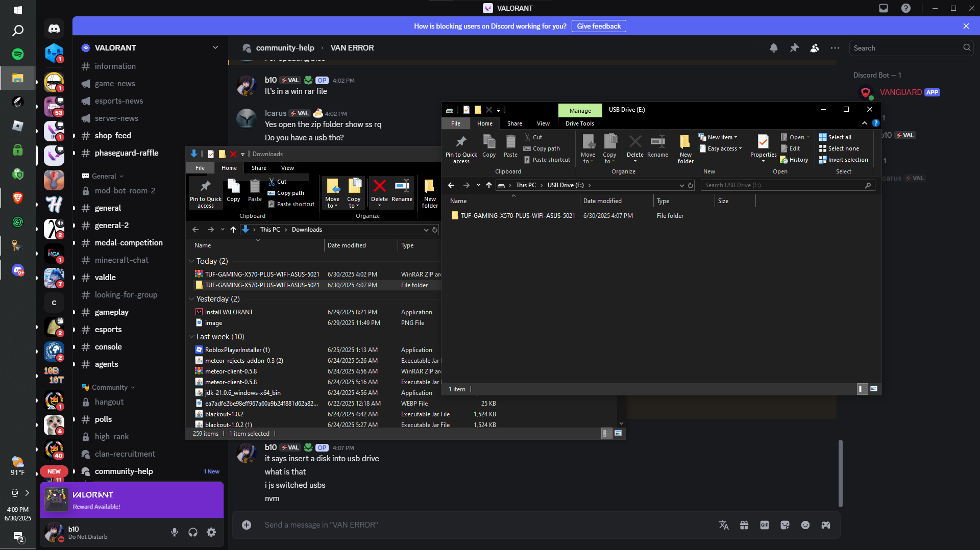Click Delete in Downloads ribbon
Viewport: 980px width, 550px height.
(379, 192)
